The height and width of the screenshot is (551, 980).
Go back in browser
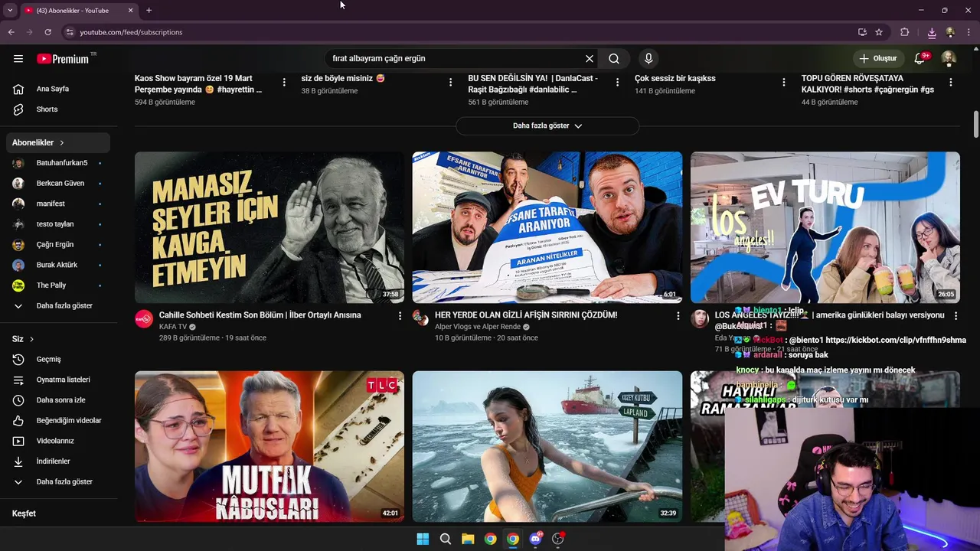click(x=11, y=32)
